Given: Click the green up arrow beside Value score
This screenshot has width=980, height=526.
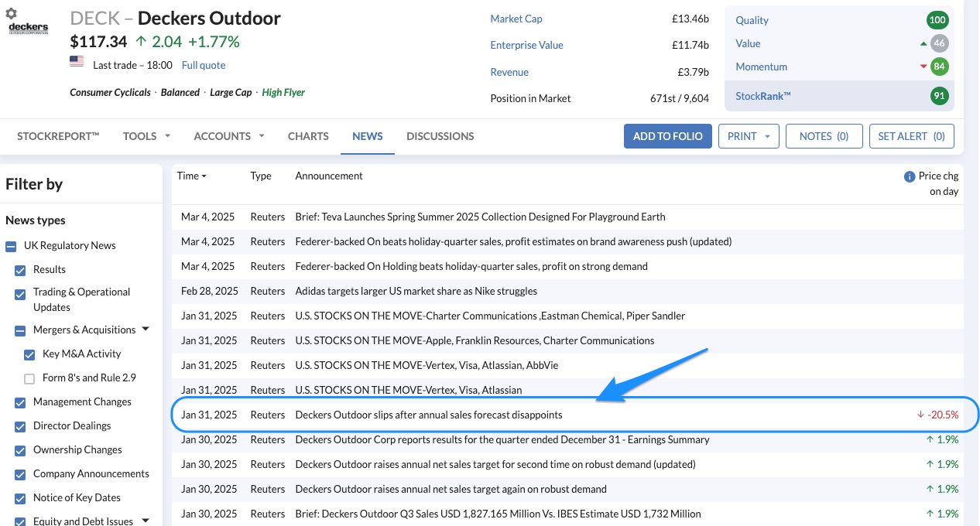Looking at the screenshot, I should [x=923, y=43].
